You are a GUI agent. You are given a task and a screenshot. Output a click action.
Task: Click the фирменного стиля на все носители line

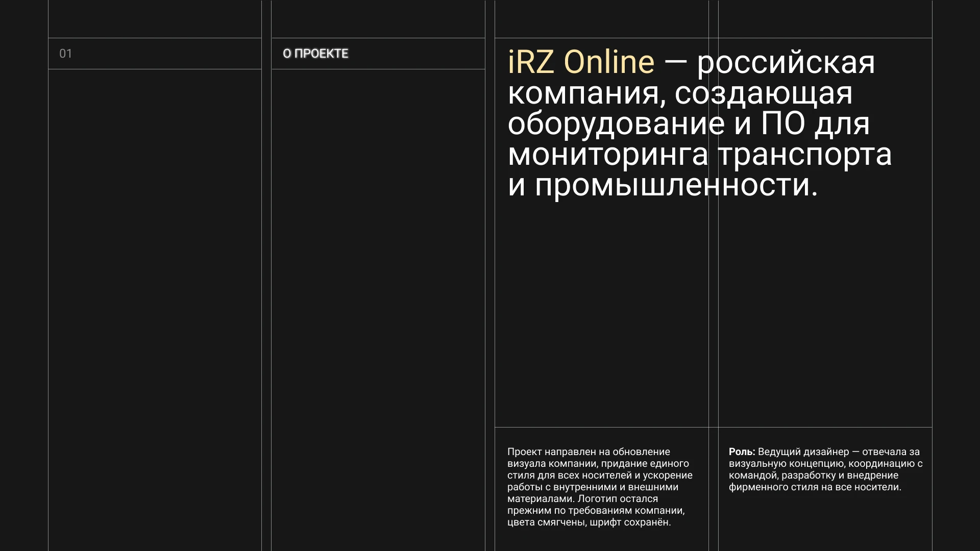tap(815, 487)
